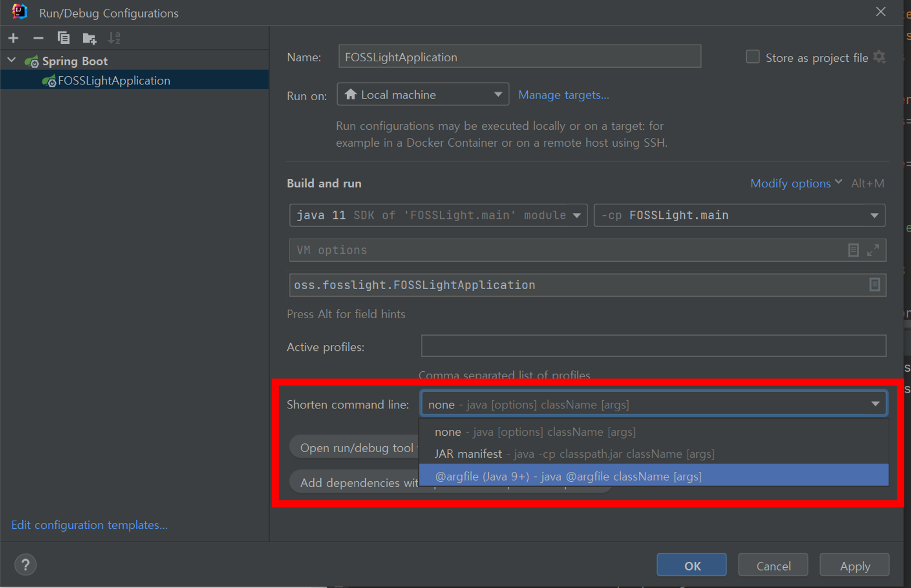Create new configuration folder

point(89,38)
